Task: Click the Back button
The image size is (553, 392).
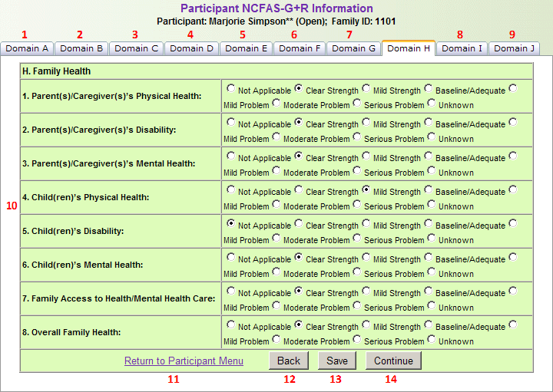Action: point(289,361)
